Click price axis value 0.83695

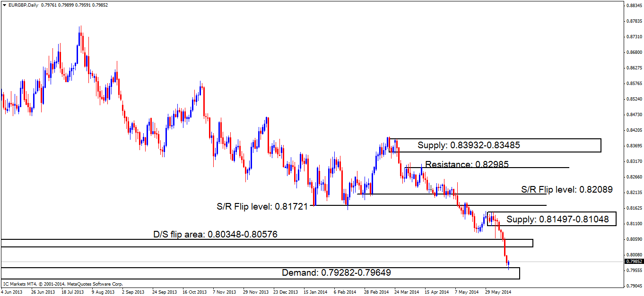[x=634, y=146]
